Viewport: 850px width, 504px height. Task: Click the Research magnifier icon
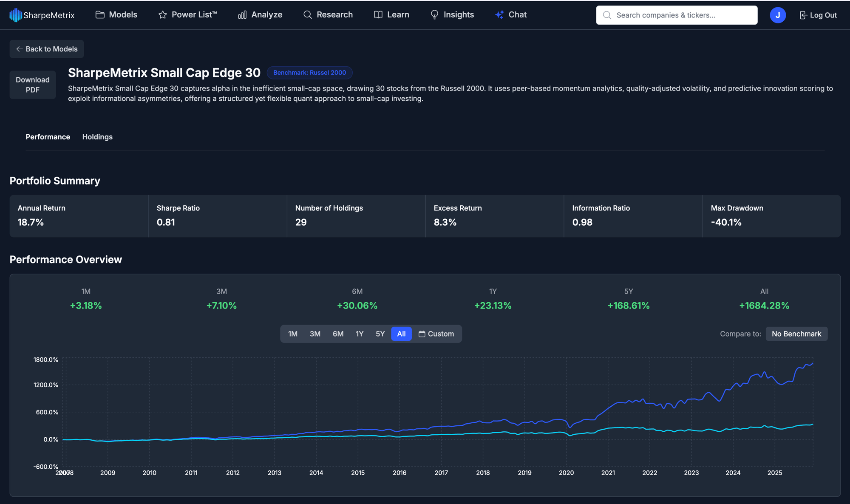click(307, 15)
